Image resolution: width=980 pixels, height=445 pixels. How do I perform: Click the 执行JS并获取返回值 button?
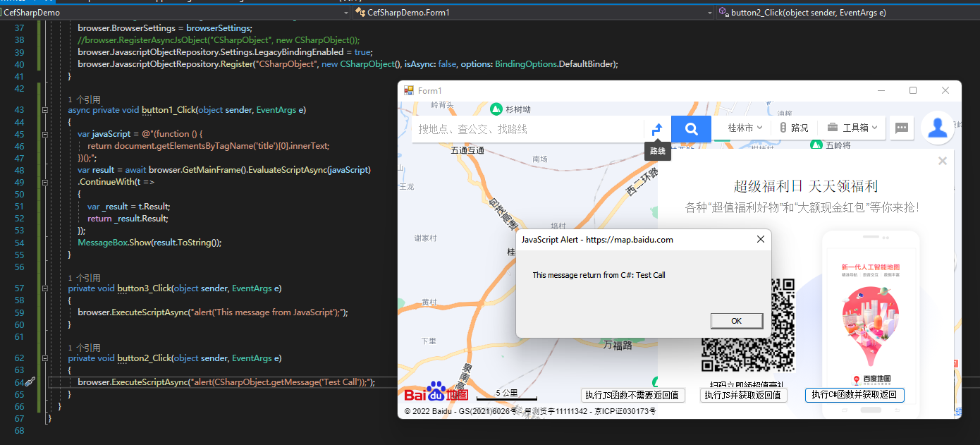744,395
